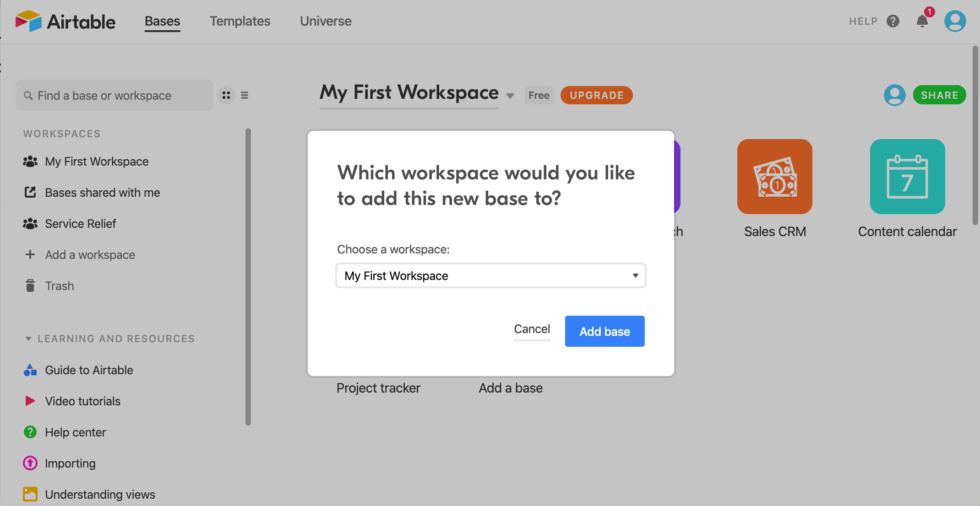Open the help question mark icon
980x506 pixels.
point(893,21)
